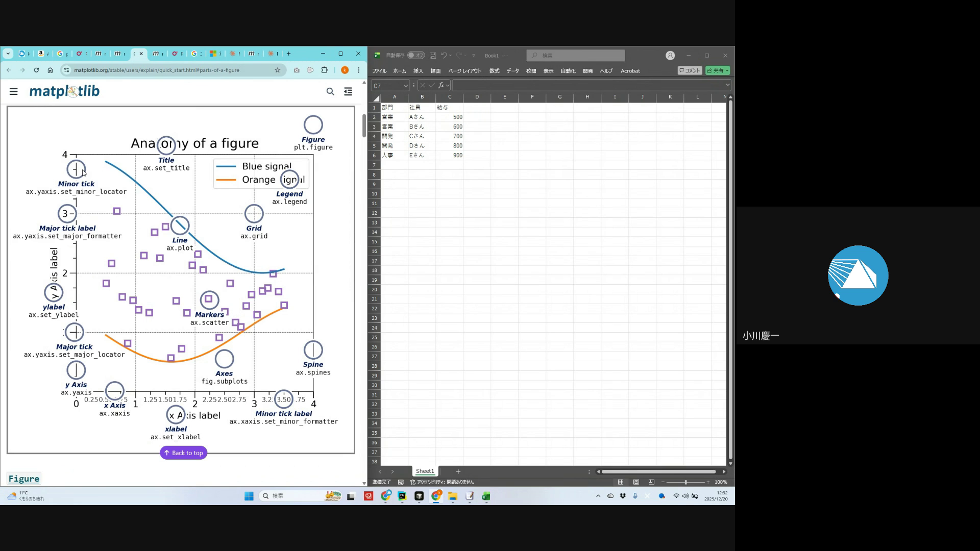Click the Excel save icon
The image size is (980, 551).
click(x=433, y=55)
